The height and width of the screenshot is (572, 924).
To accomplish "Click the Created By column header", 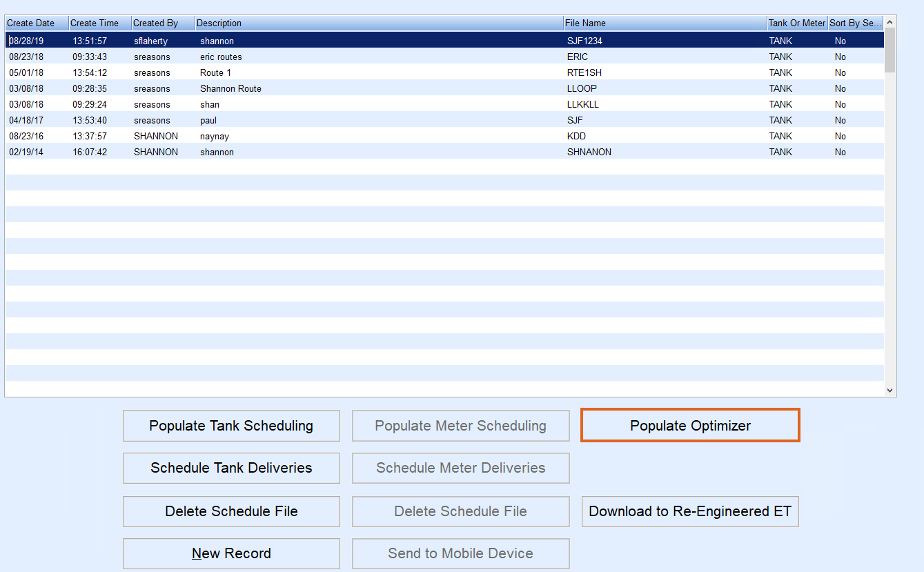I will pos(163,23).
